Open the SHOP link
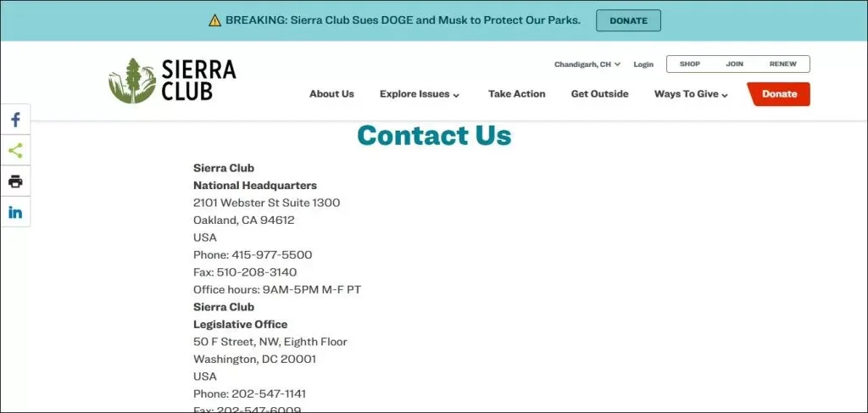 coord(690,64)
